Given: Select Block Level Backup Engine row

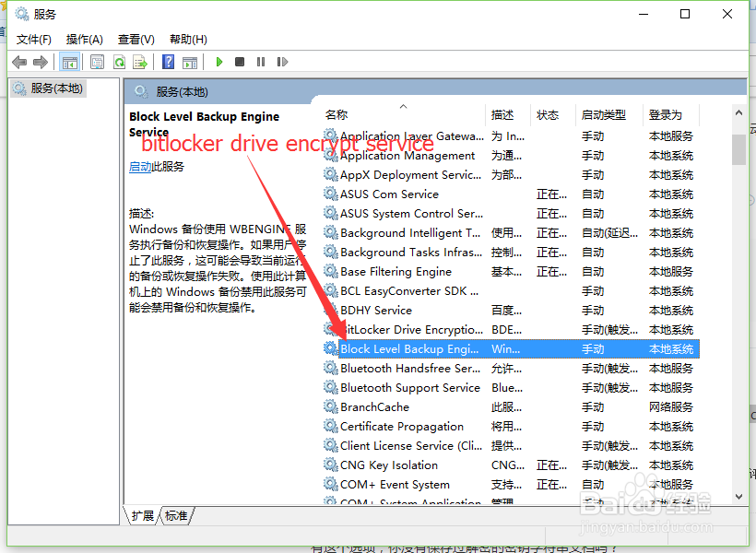Looking at the screenshot, I should coord(511,349).
